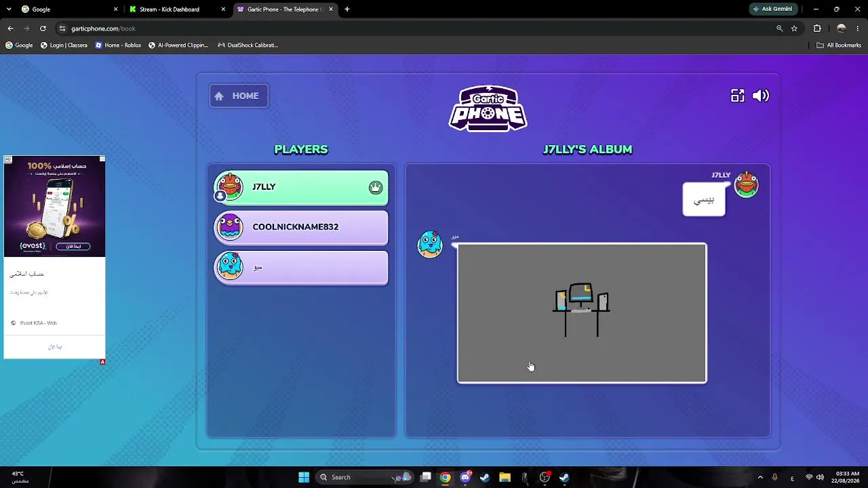
Task: Click the cyan avatar in the third player row
Action: pyautogui.click(x=230, y=266)
